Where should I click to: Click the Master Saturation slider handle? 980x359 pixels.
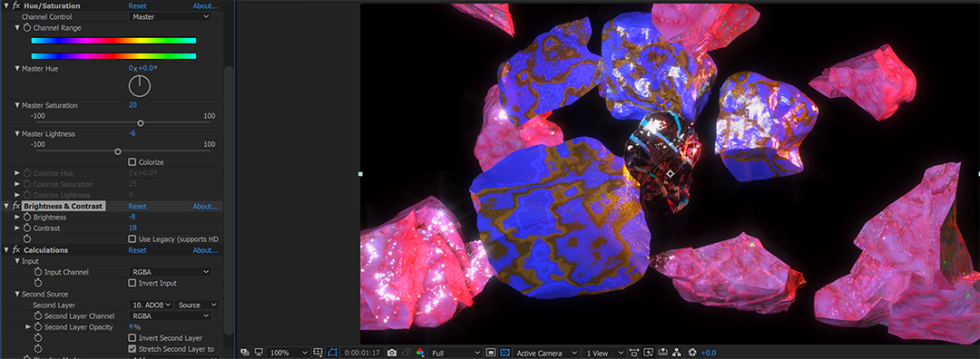(141, 123)
